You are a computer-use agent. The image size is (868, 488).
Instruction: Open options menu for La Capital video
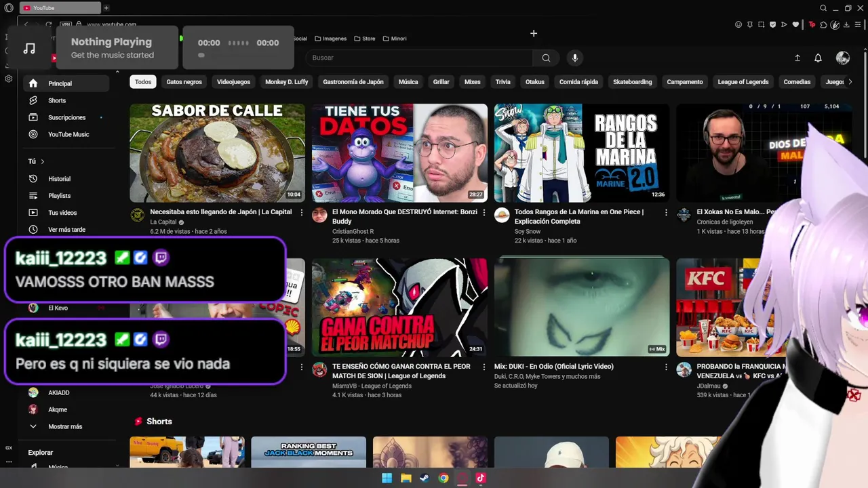[302, 212]
